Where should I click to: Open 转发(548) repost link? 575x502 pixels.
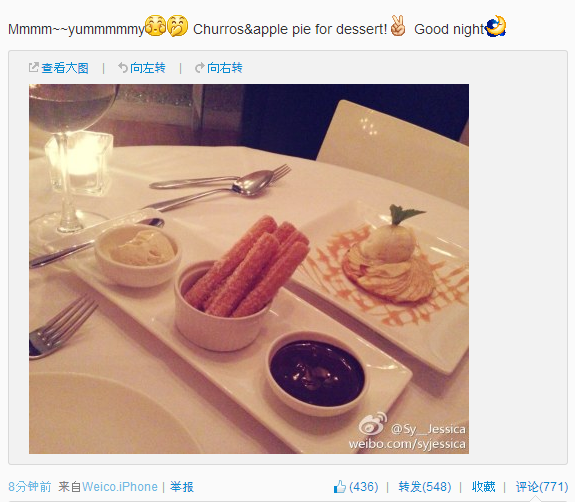(x=425, y=487)
